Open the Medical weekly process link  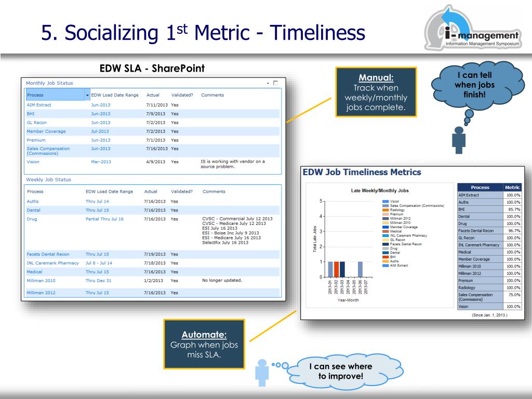pos(34,272)
